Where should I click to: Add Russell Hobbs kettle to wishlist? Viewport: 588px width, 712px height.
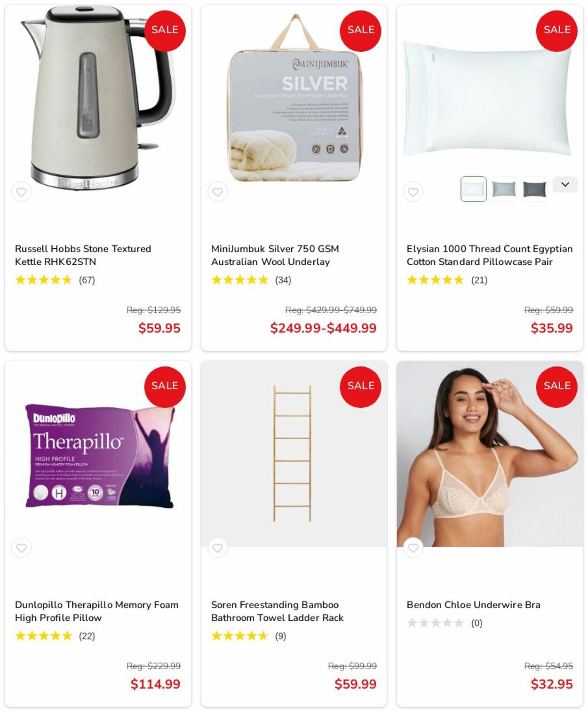[x=22, y=192]
